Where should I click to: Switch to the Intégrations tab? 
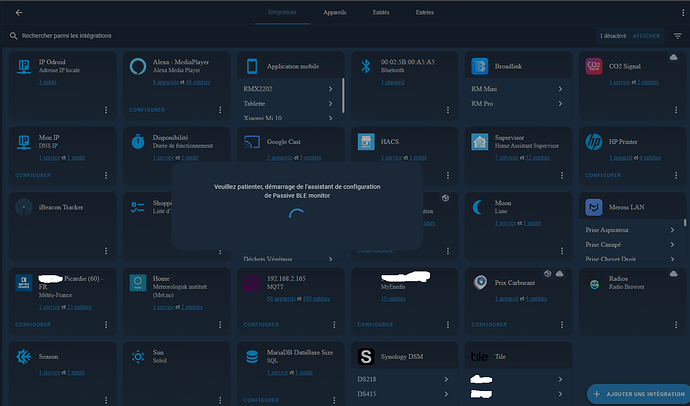[282, 12]
